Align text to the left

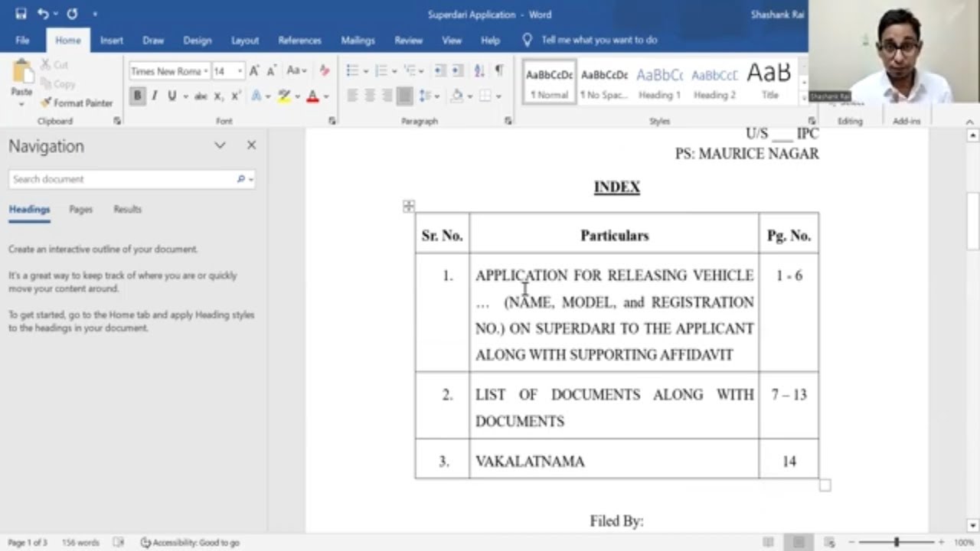(352, 96)
